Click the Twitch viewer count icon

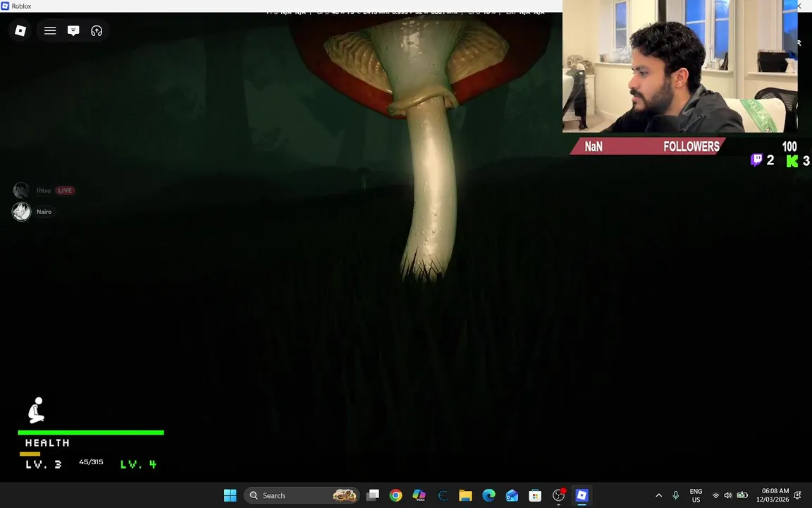[x=756, y=160]
